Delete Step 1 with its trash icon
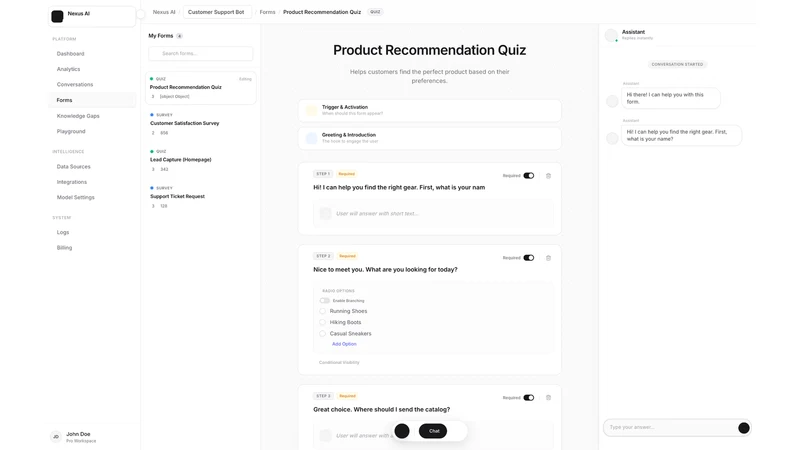The width and height of the screenshot is (800, 450). coord(548,176)
